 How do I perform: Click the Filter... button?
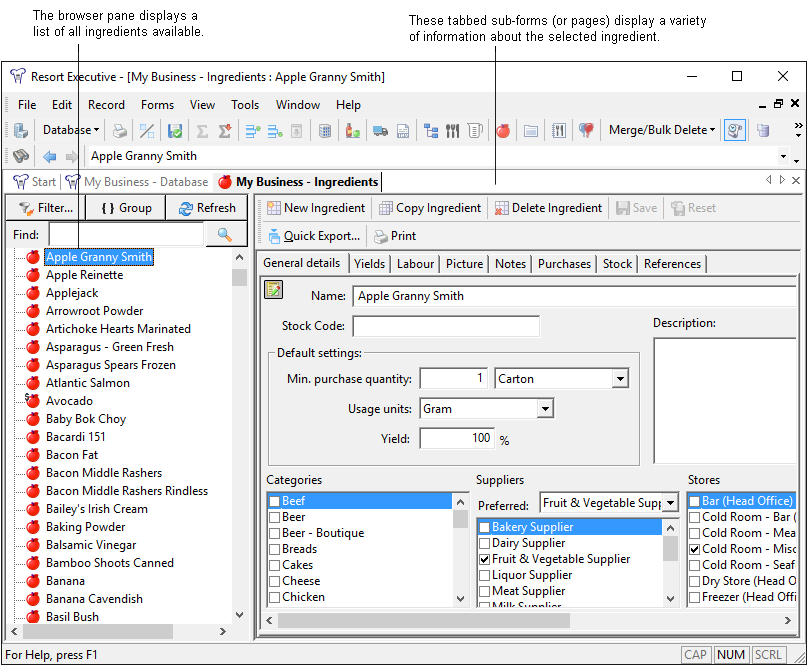tap(45, 208)
